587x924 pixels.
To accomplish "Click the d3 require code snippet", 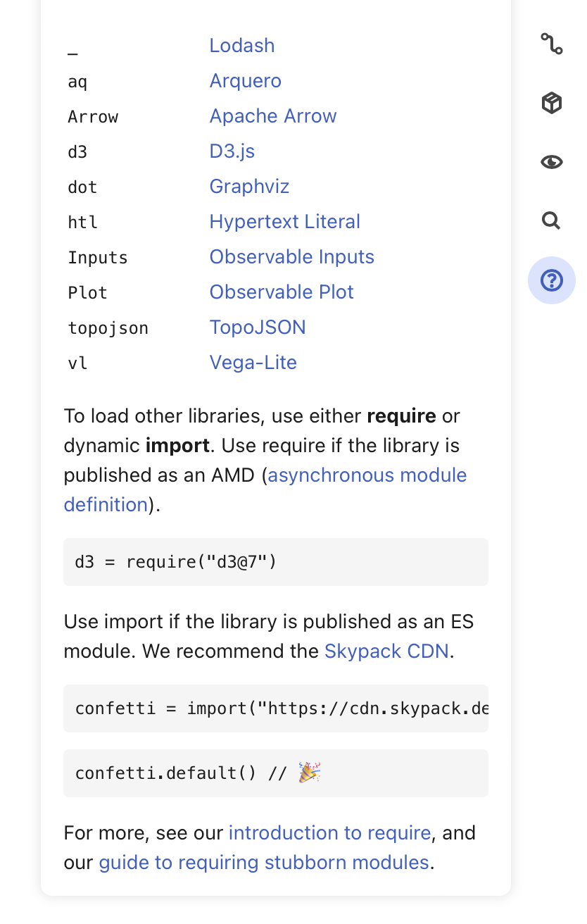I will pos(276,562).
